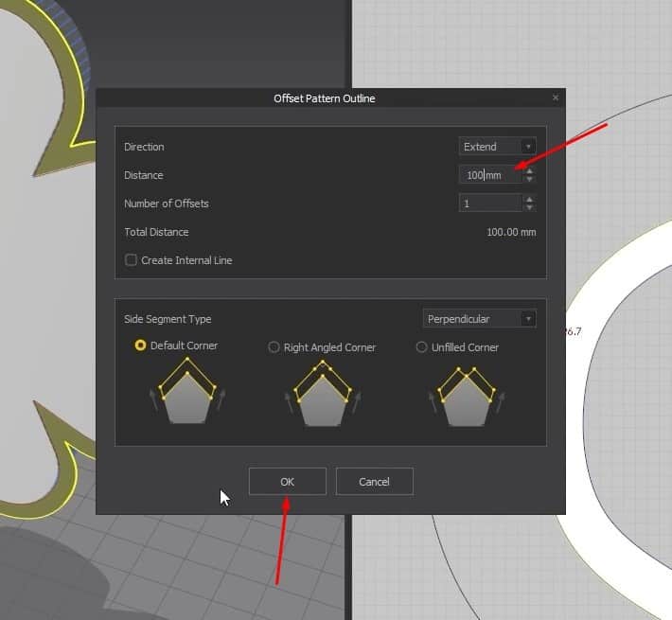Click Cancel to dismiss the dialog

[374, 482]
